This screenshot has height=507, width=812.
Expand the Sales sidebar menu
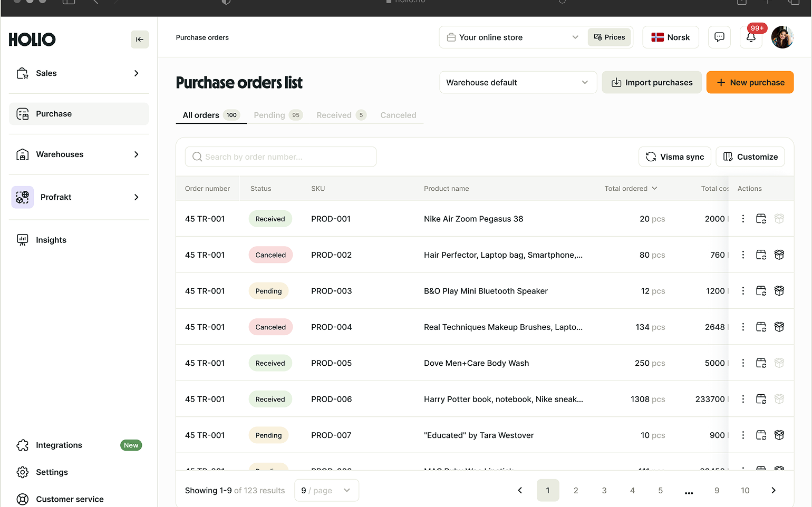pos(79,73)
